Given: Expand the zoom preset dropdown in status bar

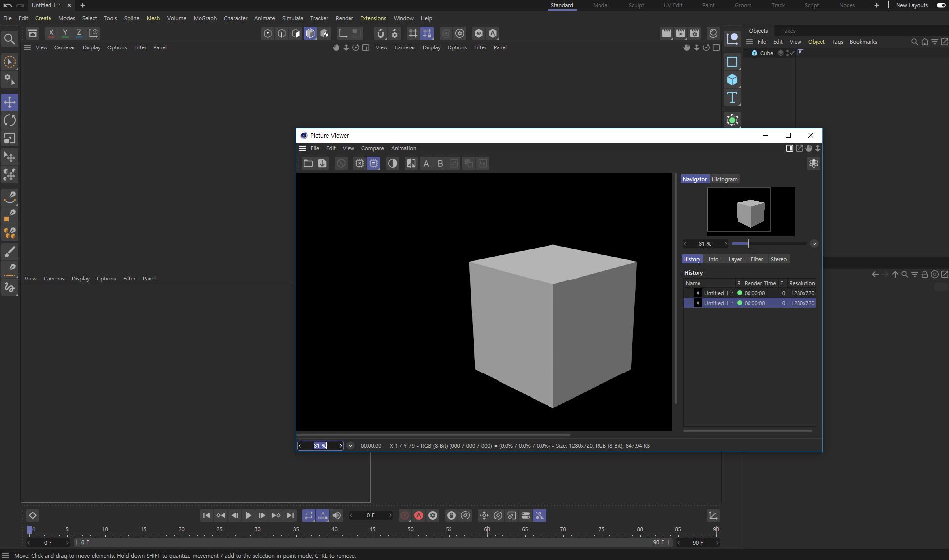Looking at the screenshot, I should pyautogui.click(x=350, y=446).
